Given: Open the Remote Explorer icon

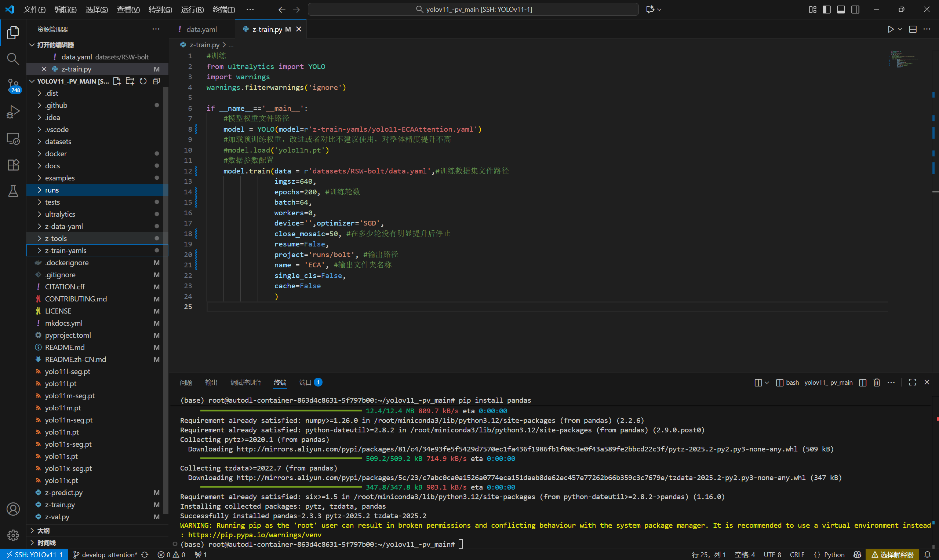Looking at the screenshot, I should pos(13,139).
